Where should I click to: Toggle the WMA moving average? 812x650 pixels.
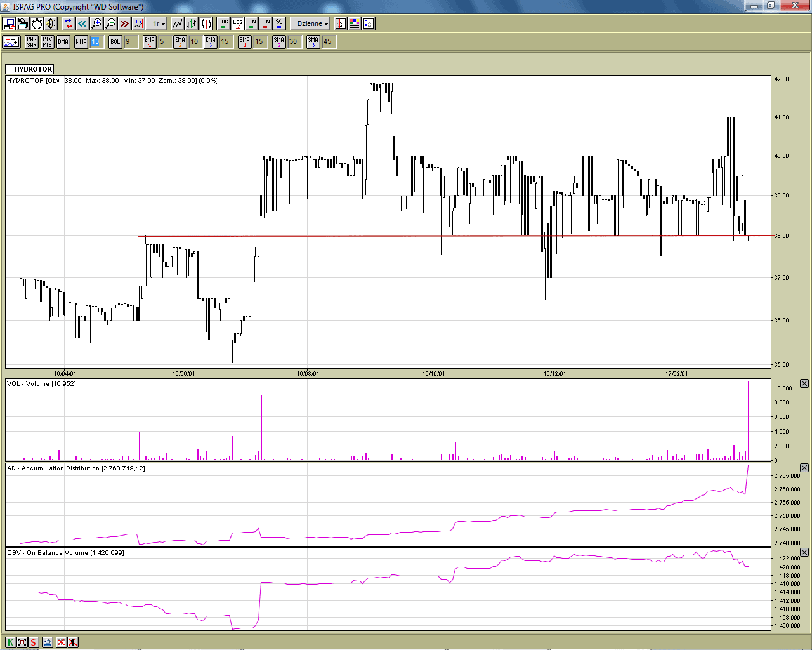pyautogui.click(x=81, y=42)
